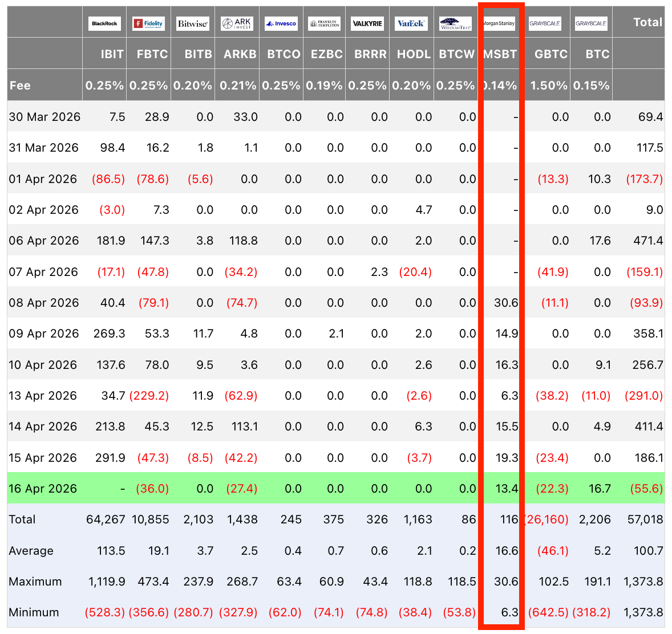The image size is (672, 634).
Task: Click the 269.3 IBIT value on 09 Apr
Action: pyautogui.click(x=110, y=334)
